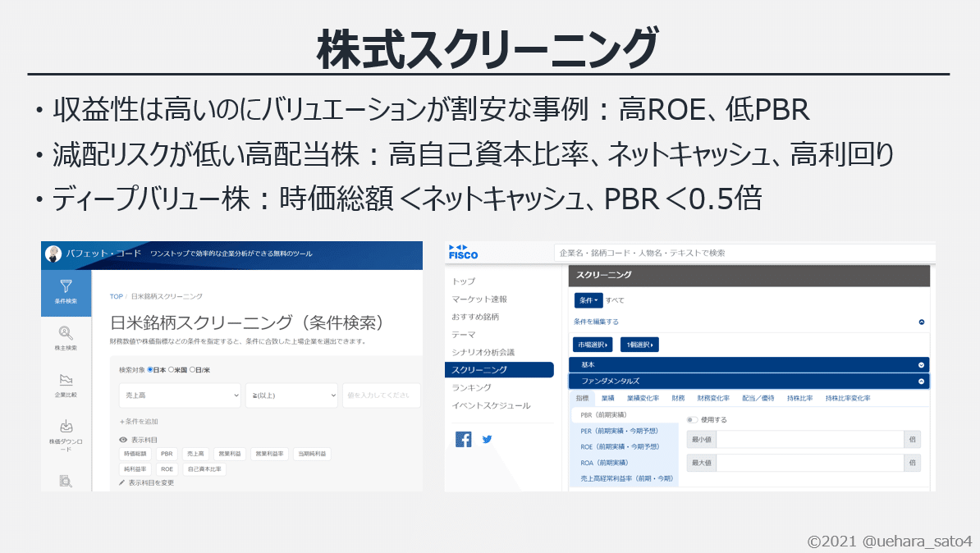The width and height of the screenshot is (980, 553).
Task: Open テーマ in FISCO side menu
Action: [464, 335]
